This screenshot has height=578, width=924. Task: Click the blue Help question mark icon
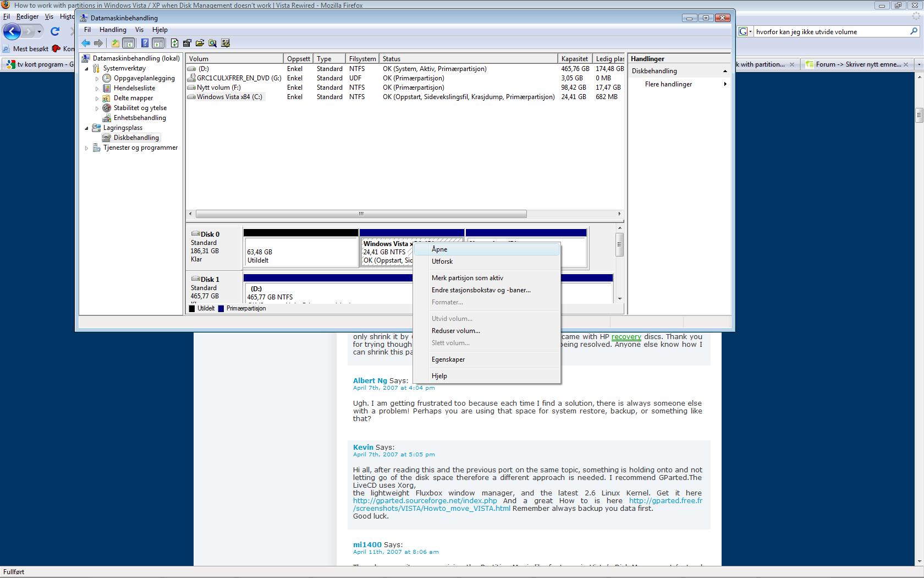tap(145, 43)
